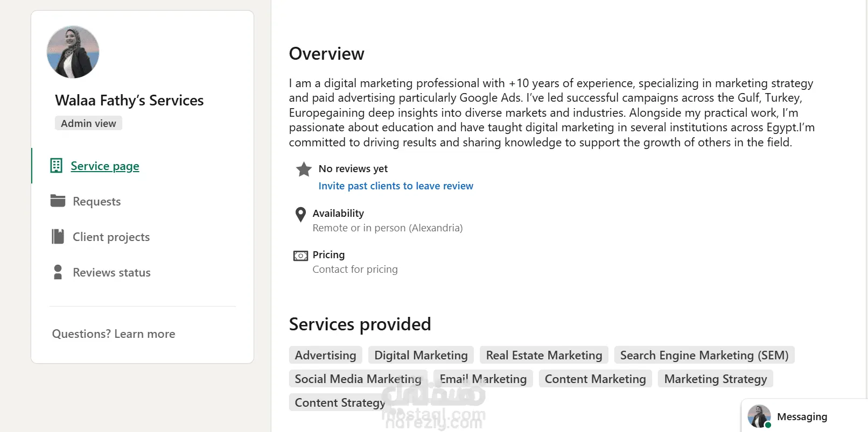Image resolution: width=868 pixels, height=432 pixels.
Task: Open the Messaging panel label
Action: coord(802,417)
